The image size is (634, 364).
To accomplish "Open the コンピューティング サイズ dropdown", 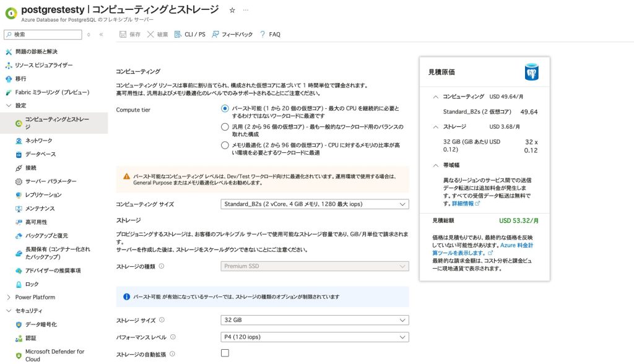I will click(x=315, y=204).
